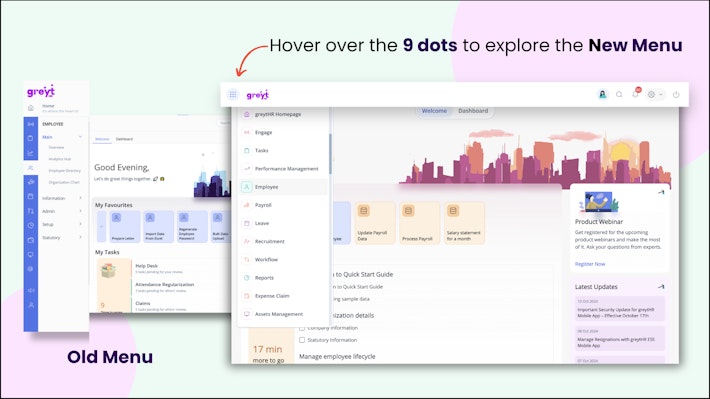This screenshot has height=399, width=710.
Task: Open the Product Webinar arrow icon
Action: 661,192
